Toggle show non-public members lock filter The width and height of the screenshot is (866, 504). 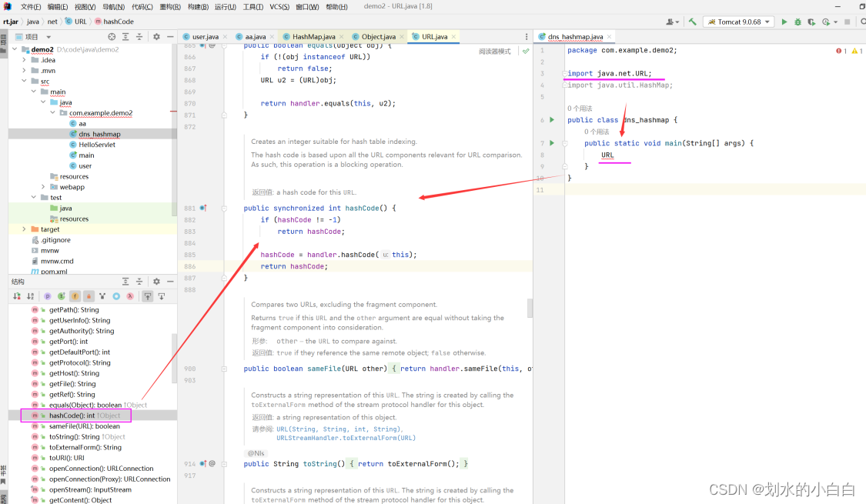[x=89, y=296]
